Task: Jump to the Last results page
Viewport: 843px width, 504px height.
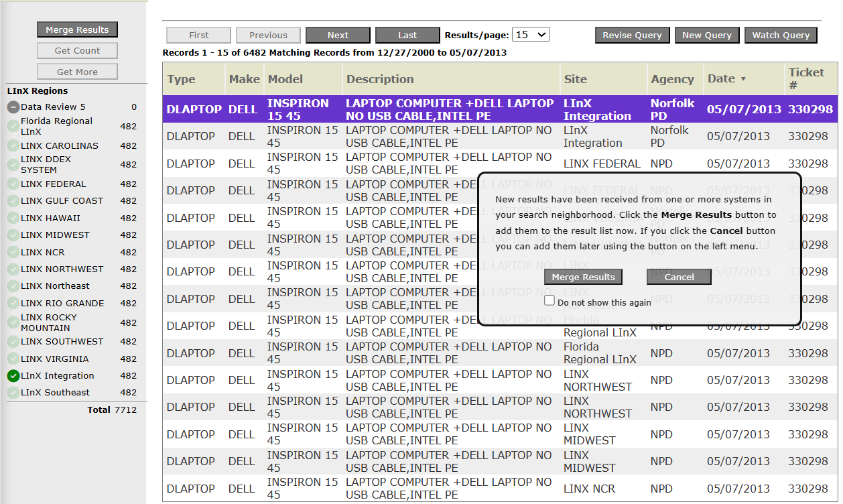Action: click(x=407, y=36)
